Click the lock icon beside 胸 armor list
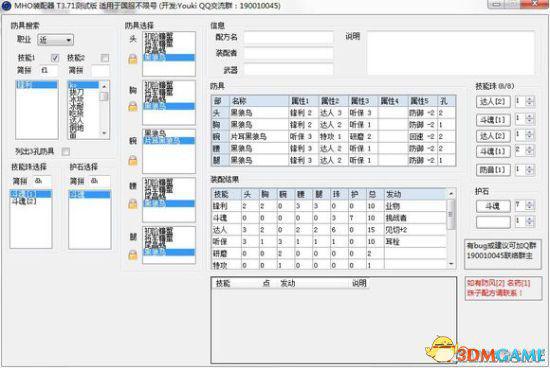550x368 pixels. click(133, 106)
